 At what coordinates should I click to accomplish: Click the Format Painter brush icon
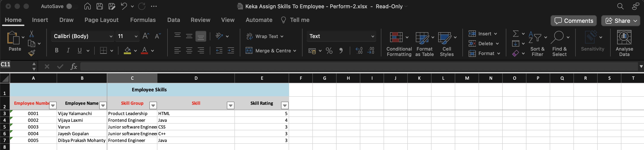(32, 53)
